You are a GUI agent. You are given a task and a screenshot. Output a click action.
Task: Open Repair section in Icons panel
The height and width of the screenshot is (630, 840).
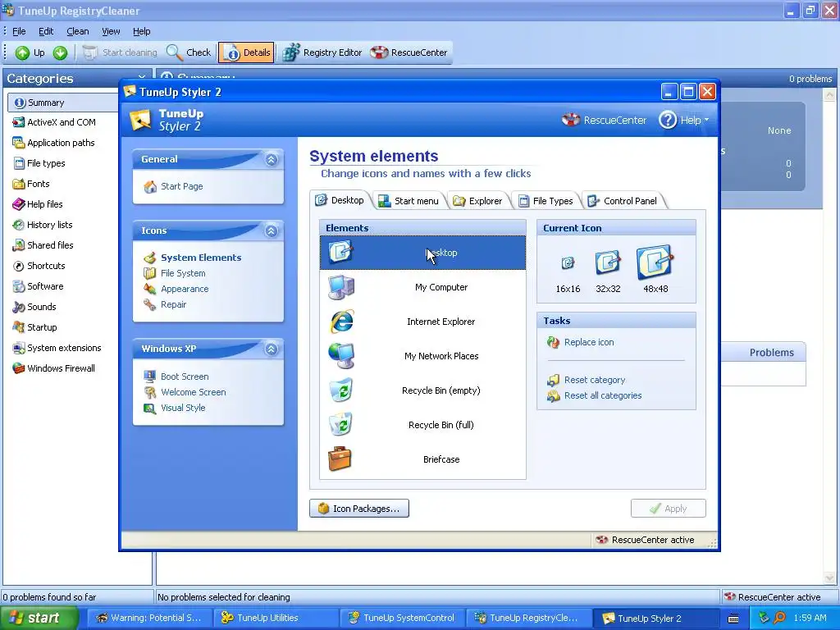(165, 304)
